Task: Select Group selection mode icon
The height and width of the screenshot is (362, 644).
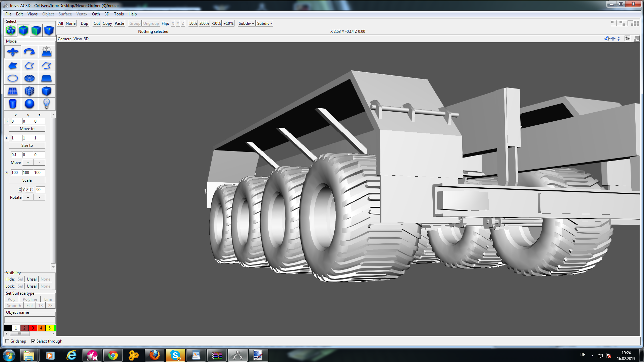Action: pos(11,31)
